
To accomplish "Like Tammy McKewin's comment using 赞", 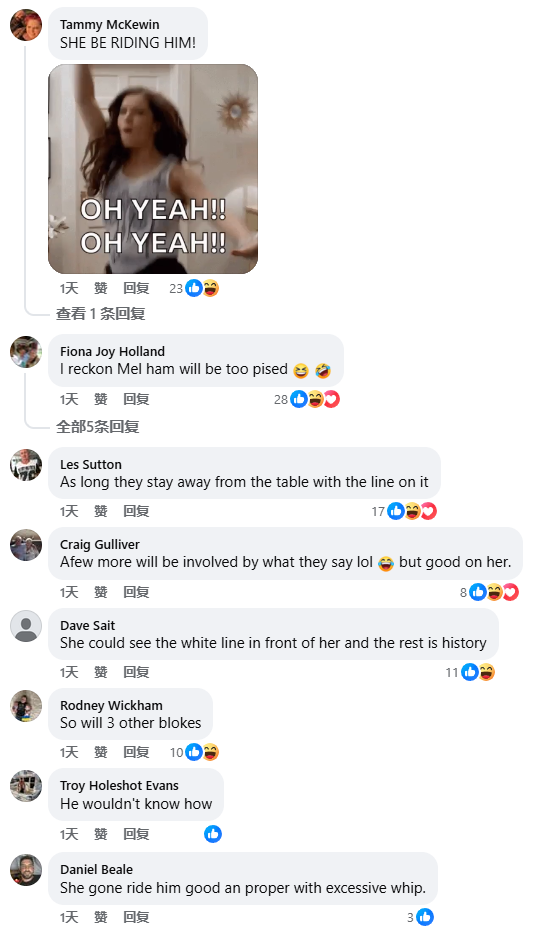I will pos(101,289).
